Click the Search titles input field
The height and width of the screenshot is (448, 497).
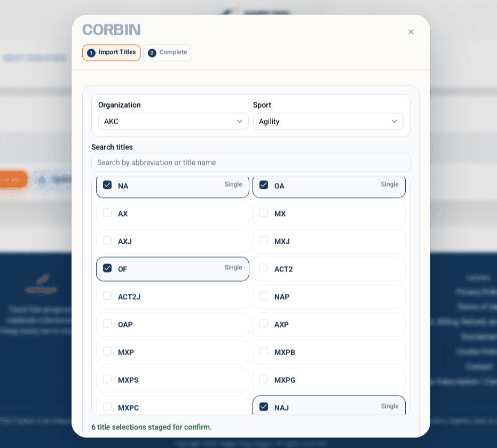pyautogui.click(x=251, y=163)
